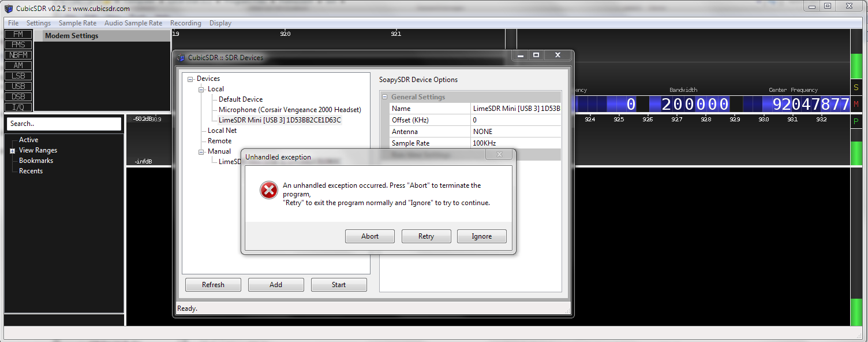868x342 pixels.
Task: Click Ignore to continue the program
Action: pos(482,236)
